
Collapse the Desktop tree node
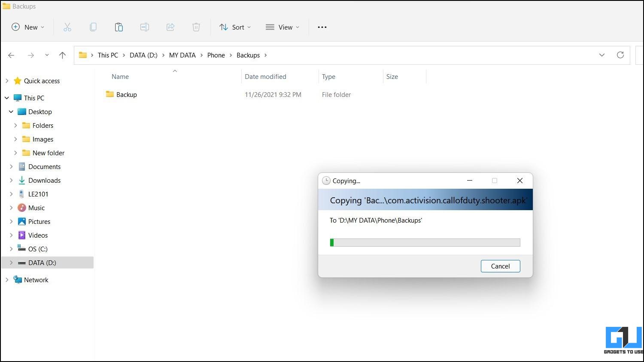click(11, 112)
